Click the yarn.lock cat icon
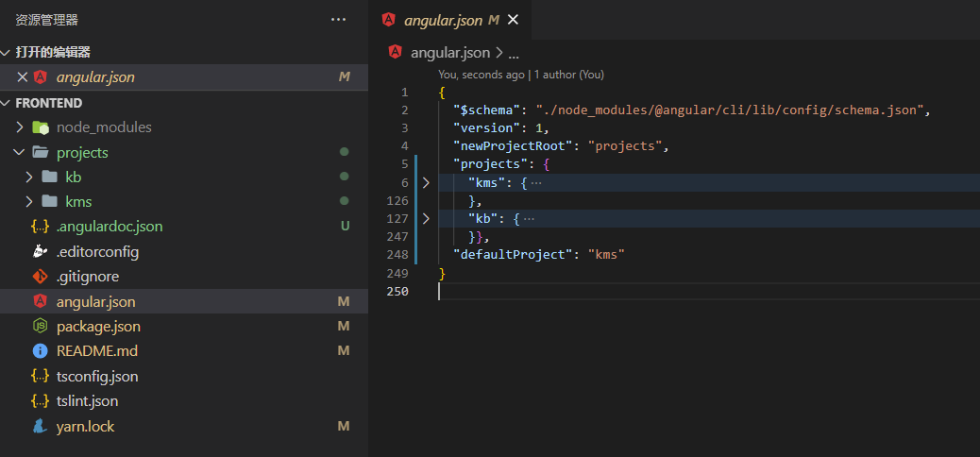980x457 pixels. (x=40, y=427)
